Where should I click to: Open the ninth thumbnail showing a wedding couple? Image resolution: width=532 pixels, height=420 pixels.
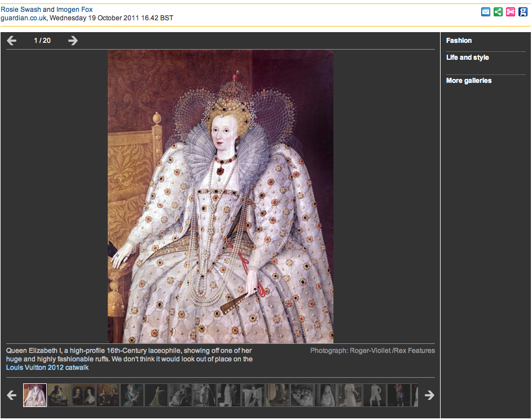click(229, 395)
